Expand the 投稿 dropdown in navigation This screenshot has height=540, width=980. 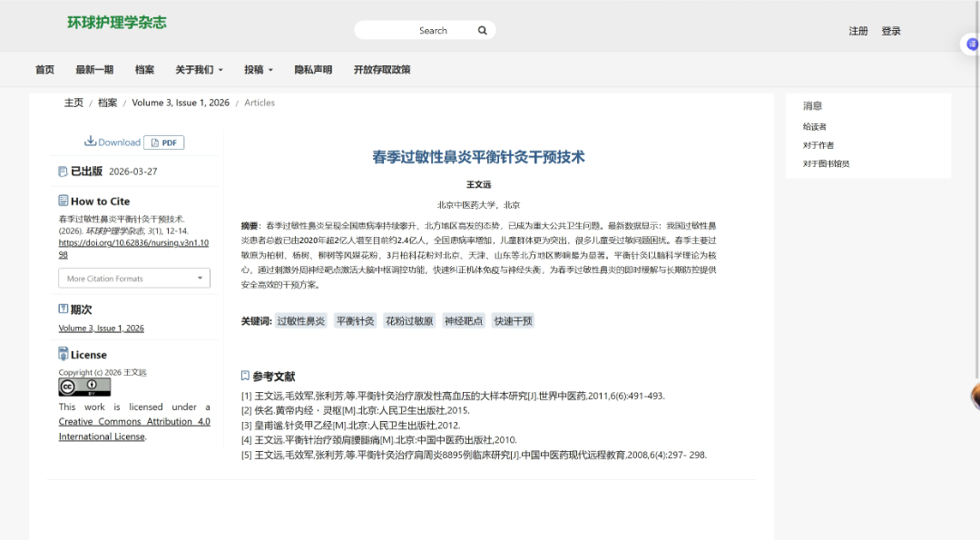256,69
